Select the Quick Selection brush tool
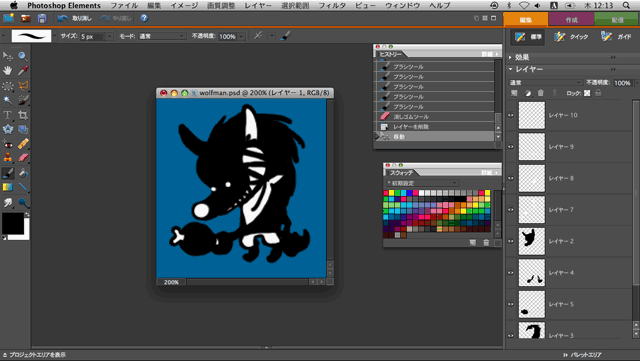This screenshot has height=361, width=640. 23,100
